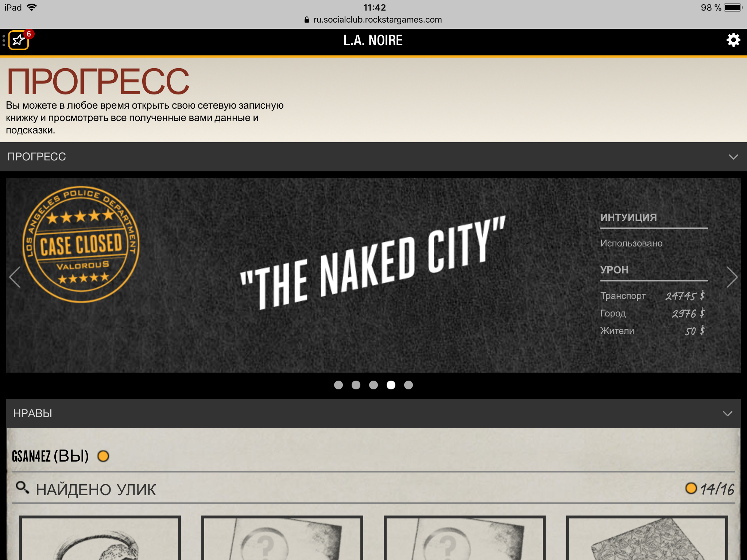Tap the lock icon in address bar
The width and height of the screenshot is (747, 560).
pyautogui.click(x=307, y=20)
